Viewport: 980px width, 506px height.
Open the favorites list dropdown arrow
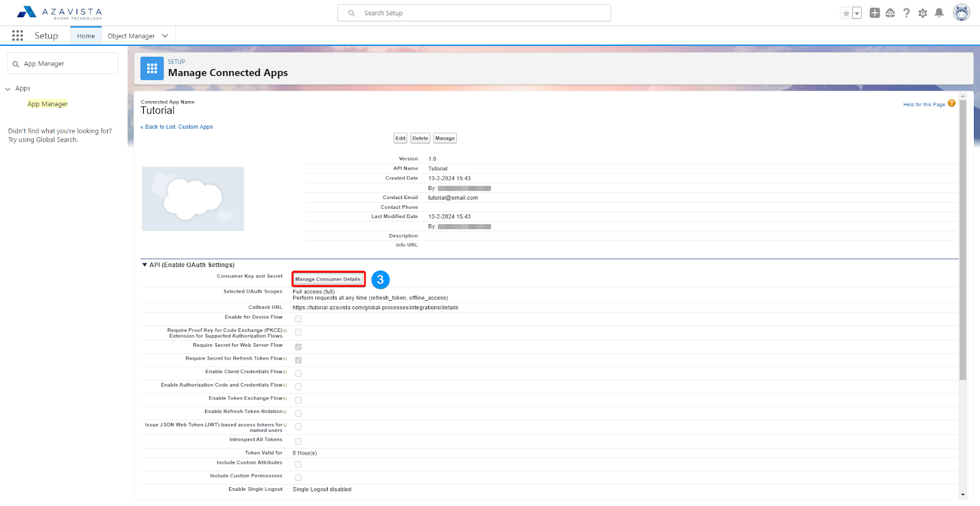857,13
